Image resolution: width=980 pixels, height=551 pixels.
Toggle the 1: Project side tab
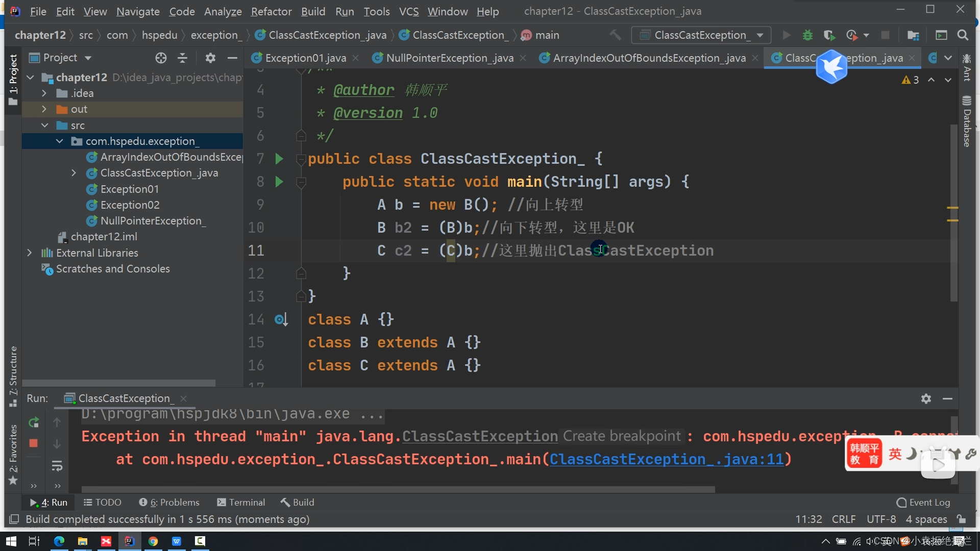click(x=13, y=79)
